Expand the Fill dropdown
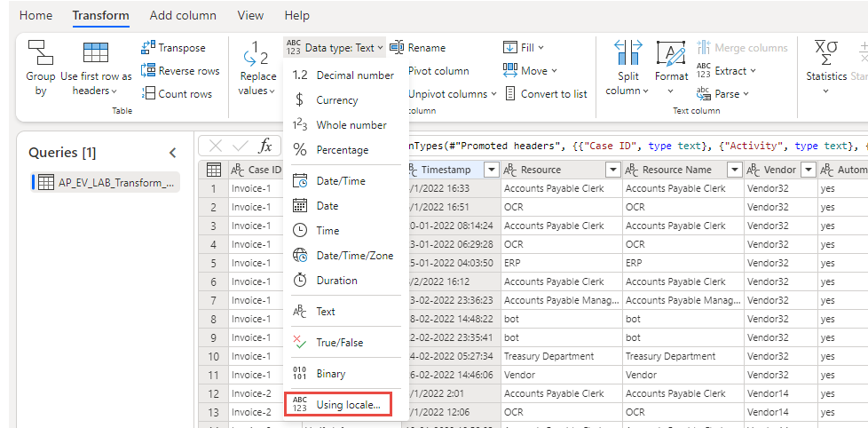Screen dimensions: 868x428 click(x=524, y=48)
